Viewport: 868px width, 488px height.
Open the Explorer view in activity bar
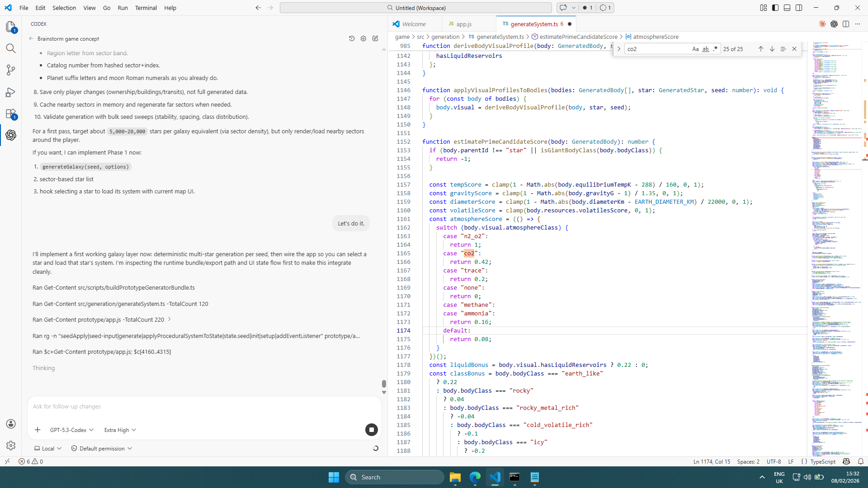point(11,27)
